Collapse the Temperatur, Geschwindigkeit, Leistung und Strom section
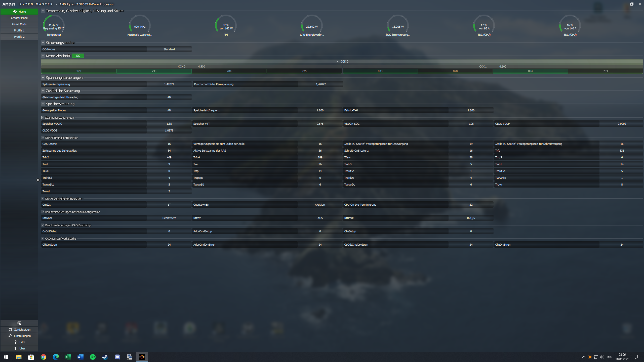This screenshot has width=644, height=362. (43, 11)
